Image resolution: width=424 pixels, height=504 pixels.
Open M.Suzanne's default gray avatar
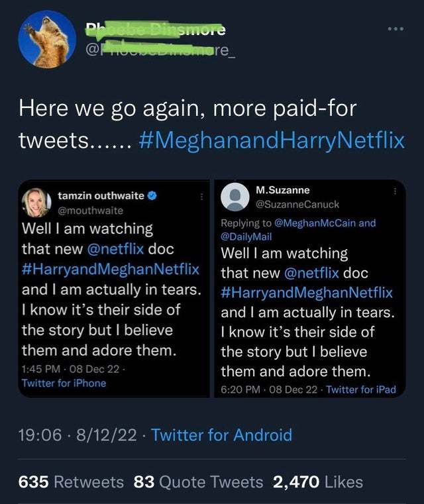pos(235,197)
